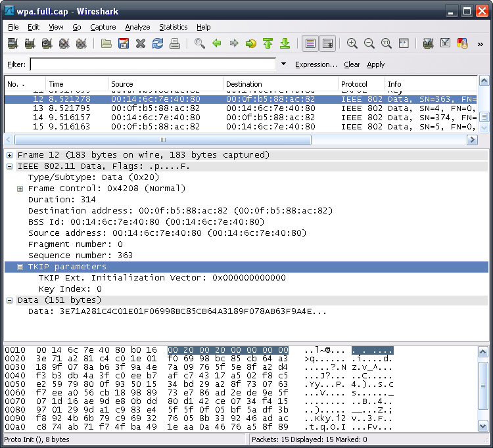Collapse IEEE 802.11 Data section

[x=9, y=166]
